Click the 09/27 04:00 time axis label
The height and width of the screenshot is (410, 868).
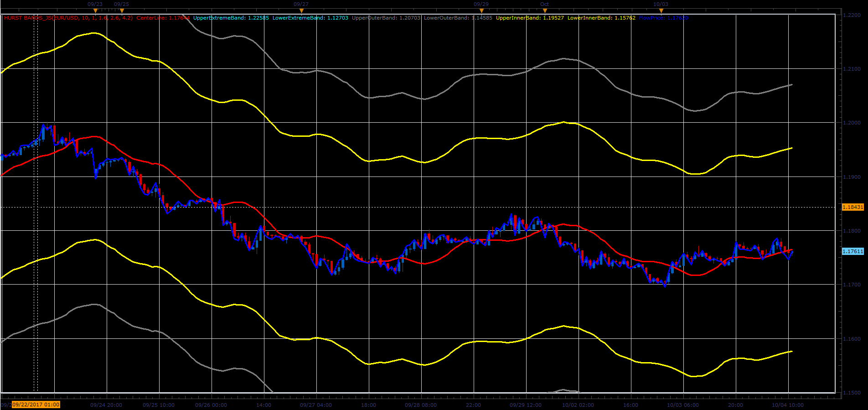tap(316, 405)
